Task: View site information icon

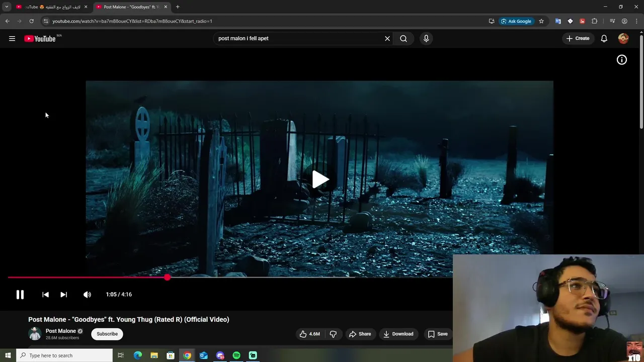Action: coord(46,21)
